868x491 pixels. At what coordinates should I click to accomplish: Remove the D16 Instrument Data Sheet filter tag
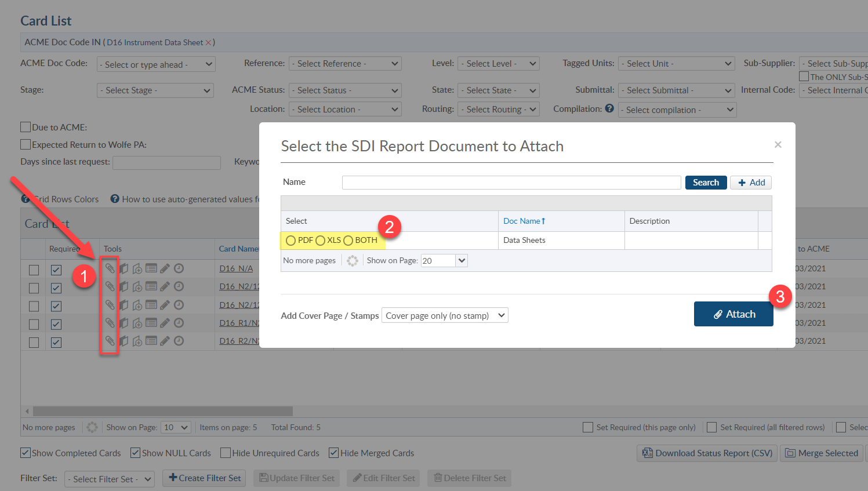pos(208,43)
